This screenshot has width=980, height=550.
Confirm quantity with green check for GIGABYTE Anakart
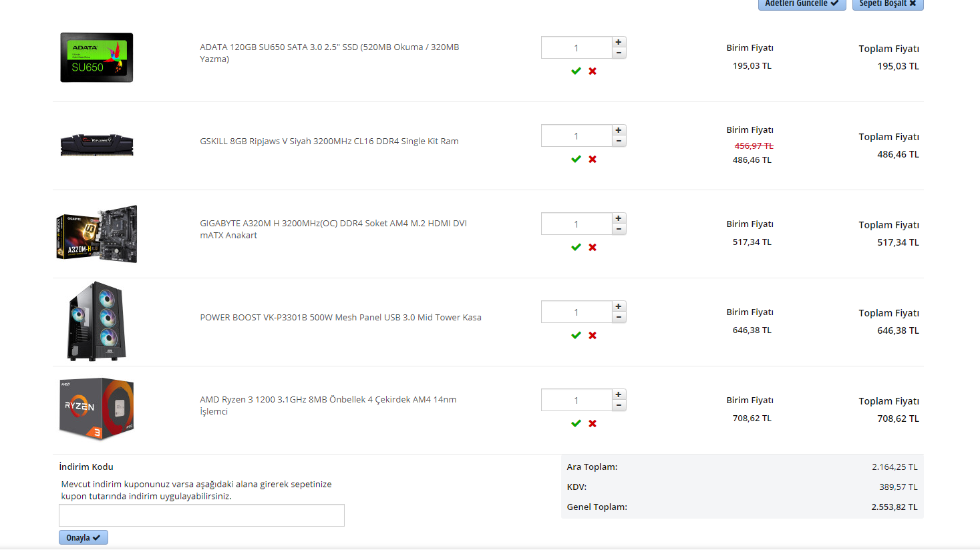pos(576,247)
